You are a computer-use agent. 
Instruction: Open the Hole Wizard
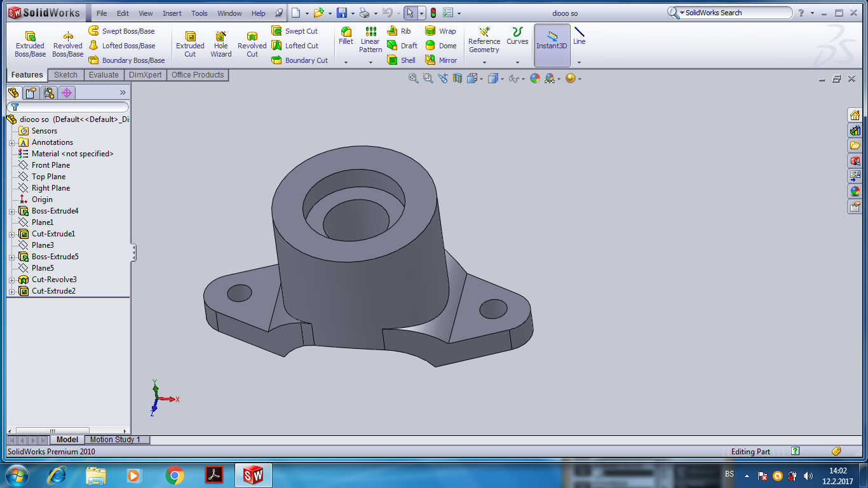click(220, 43)
